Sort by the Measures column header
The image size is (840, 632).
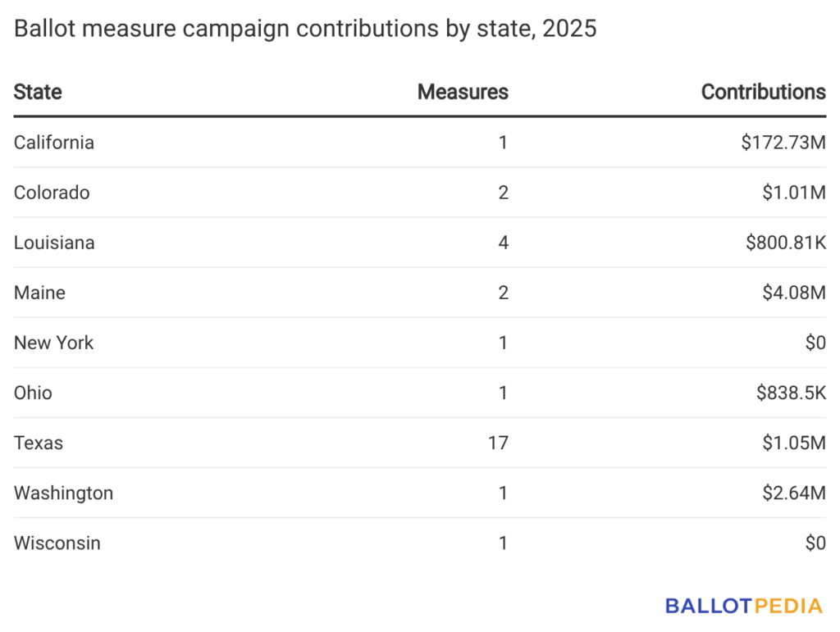pyautogui.click(x=463, y=92)
